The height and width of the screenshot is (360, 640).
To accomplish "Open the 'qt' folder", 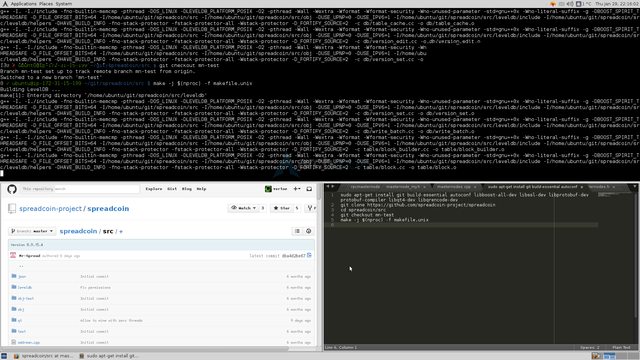I will click(x=20, y=321).
